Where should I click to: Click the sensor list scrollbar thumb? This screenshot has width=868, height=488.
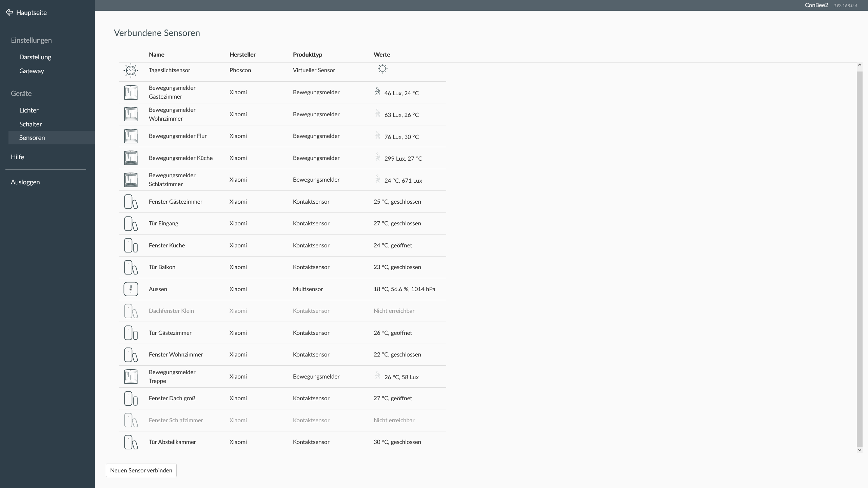(x=859, y=259)
